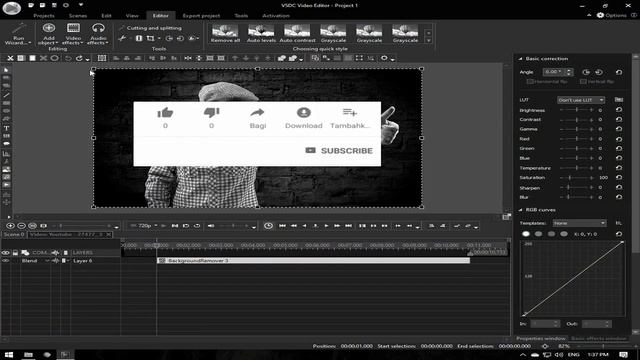The height and width of the screenshot is (360, 640).
Task: Open the Add object menu
Action: 49,33
